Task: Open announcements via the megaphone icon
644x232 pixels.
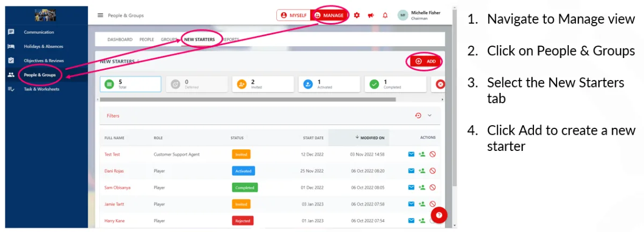Action: 371,16
